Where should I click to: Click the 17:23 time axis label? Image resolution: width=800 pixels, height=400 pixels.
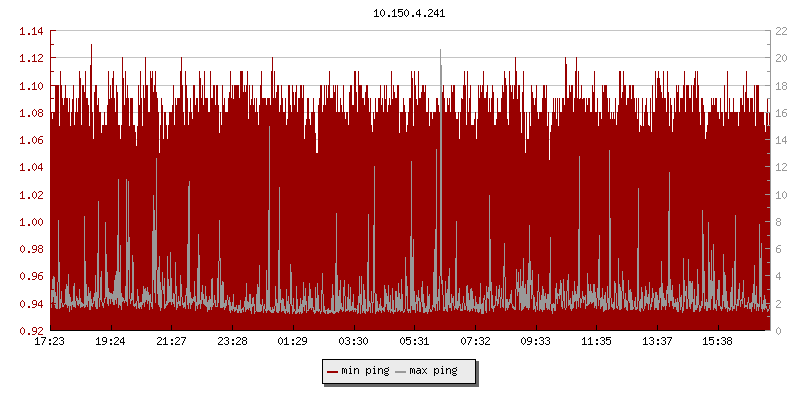tap(50, 342)
